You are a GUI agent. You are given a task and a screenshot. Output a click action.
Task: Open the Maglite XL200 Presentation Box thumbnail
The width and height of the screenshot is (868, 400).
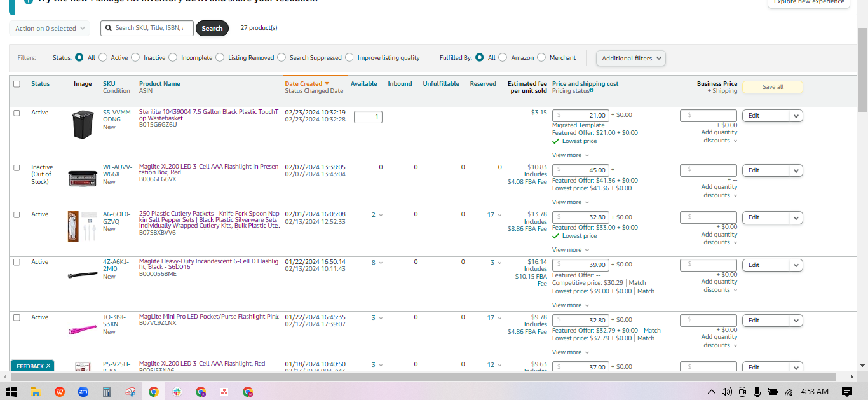(x=83, y=178)
